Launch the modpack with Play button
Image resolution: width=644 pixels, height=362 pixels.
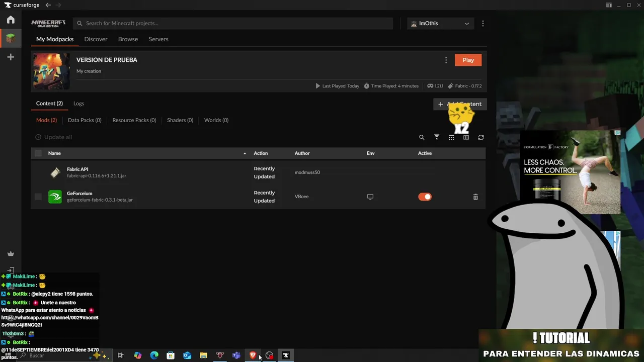click(x=468, y=60)
